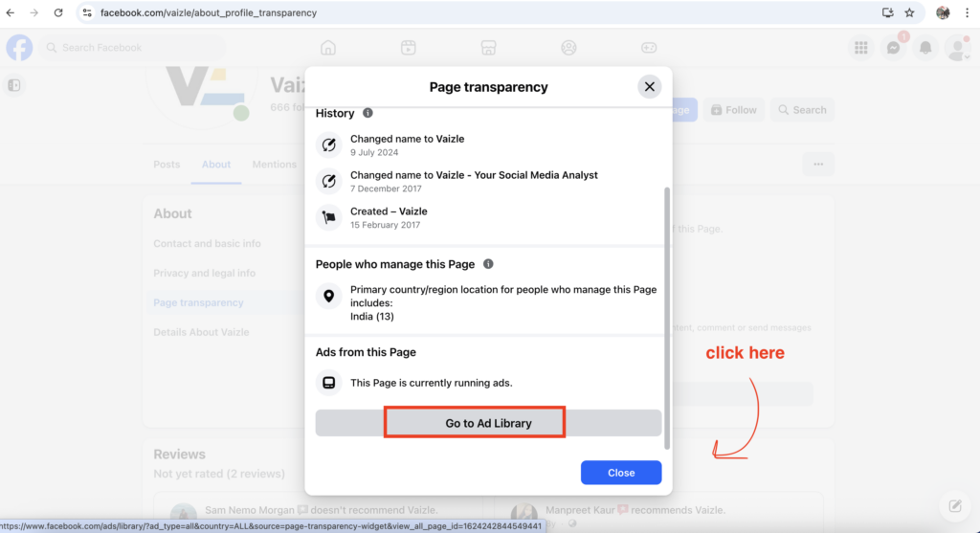Open the notifications bell icon
Image resolution: width=980 pixels, height=533 pixels.
925,48
